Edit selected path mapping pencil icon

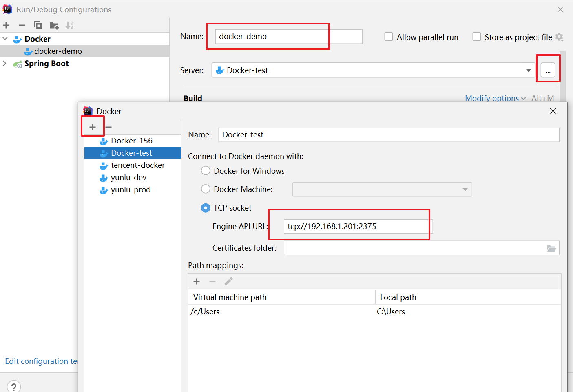coord(228,282)
